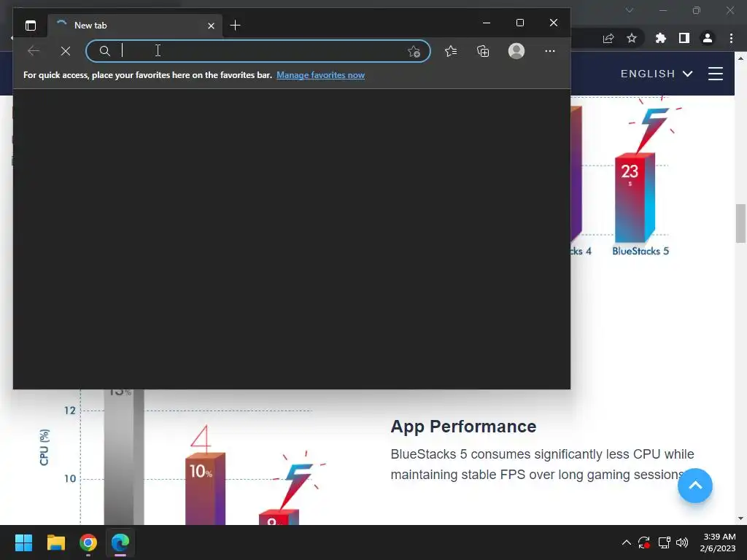Maximize the Edge window
747x560 pixels.
(519, 23)
